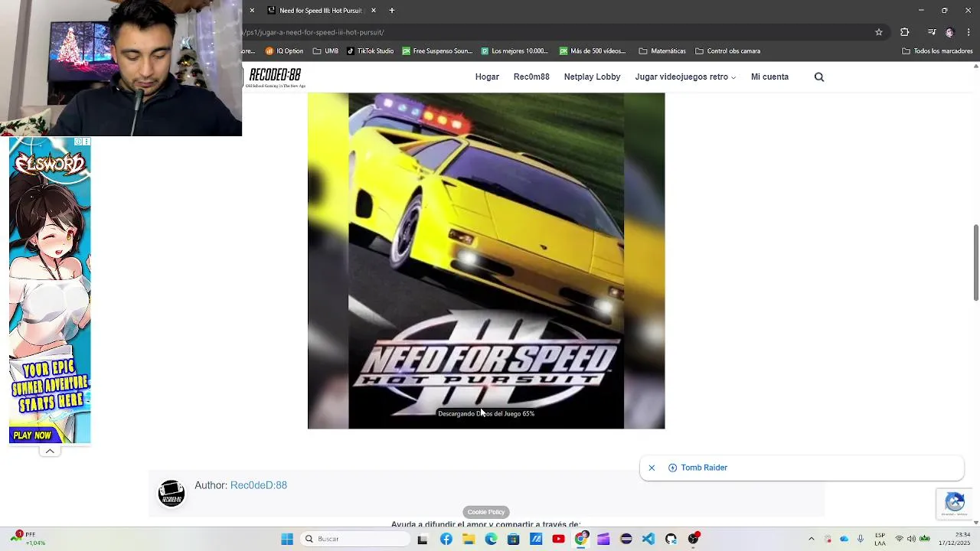Switch to Need for Speed III: Hot Pursuit tab
This screenshot has width=980, height=551.
(321, 11)
